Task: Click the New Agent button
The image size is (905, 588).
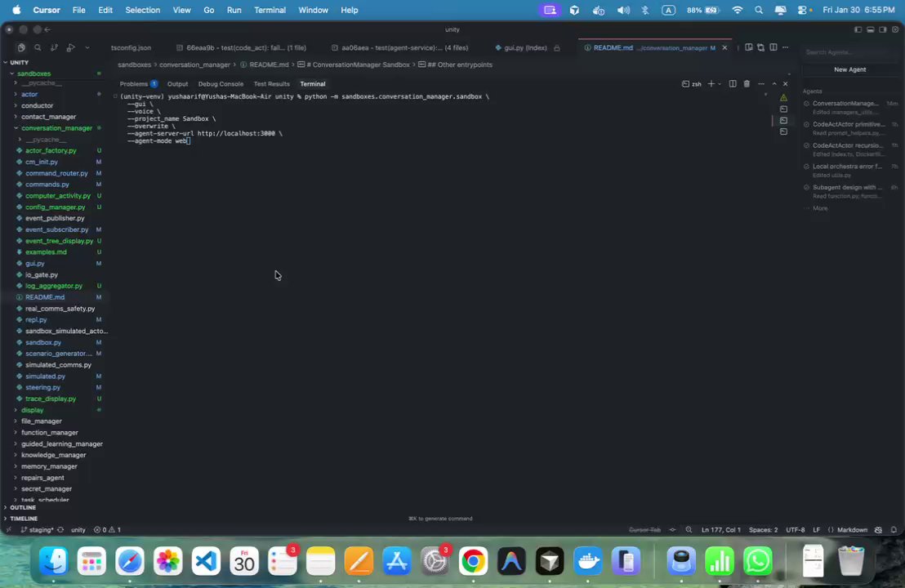Action: point(849,69)
